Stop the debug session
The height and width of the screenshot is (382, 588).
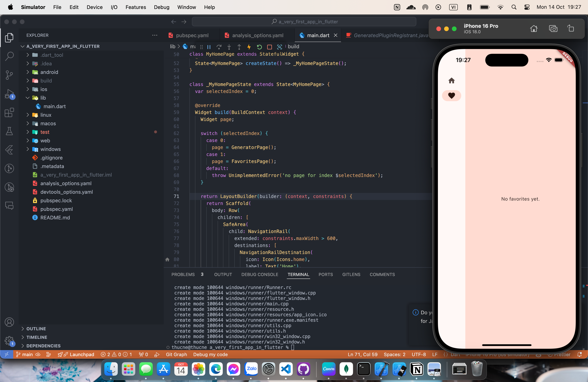[269, 47]
